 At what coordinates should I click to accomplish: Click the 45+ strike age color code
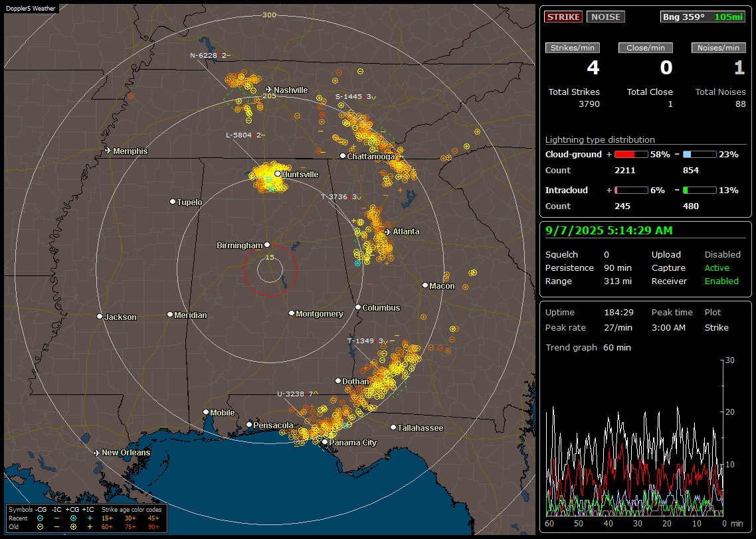(153, 518)
